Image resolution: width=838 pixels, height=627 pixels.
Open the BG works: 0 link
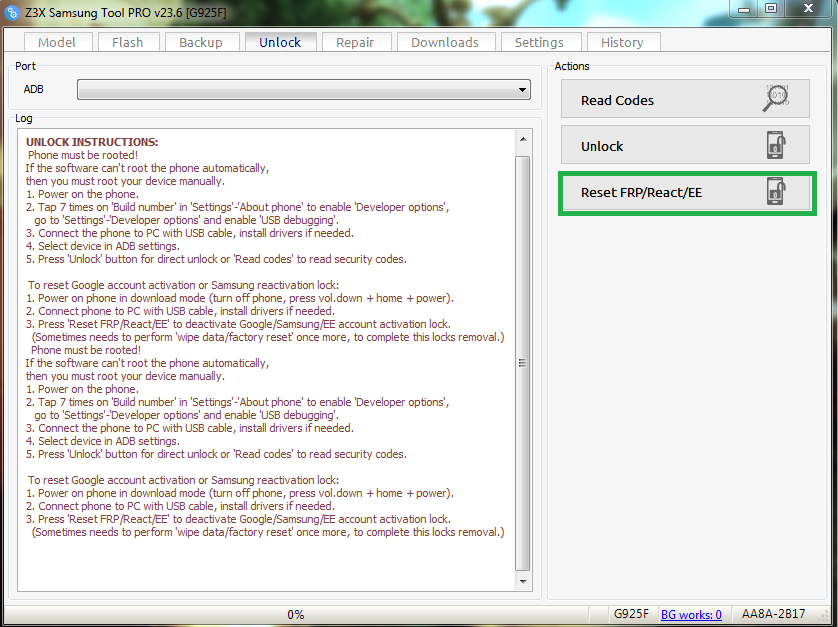(x=691, y=615)
